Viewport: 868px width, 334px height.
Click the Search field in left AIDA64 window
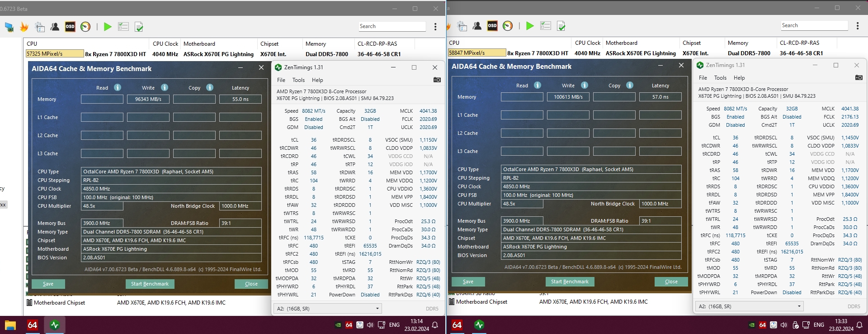pos(392,26)
